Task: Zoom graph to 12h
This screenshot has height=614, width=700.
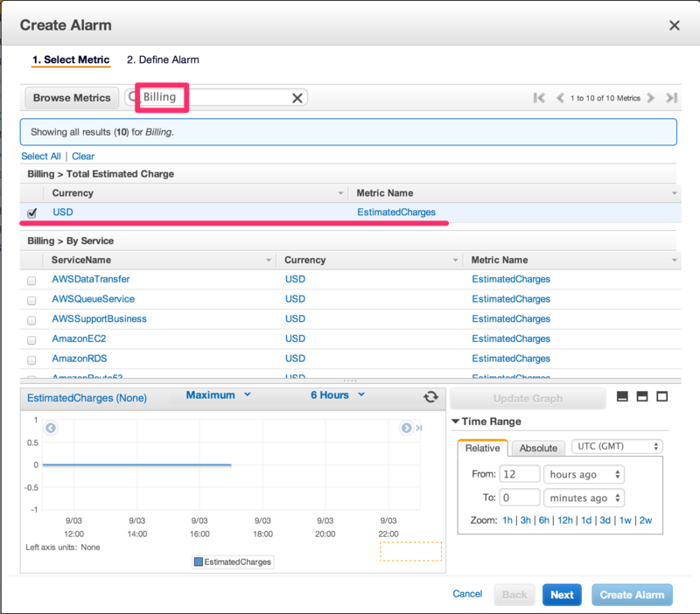Action: (x=564, y=520)
